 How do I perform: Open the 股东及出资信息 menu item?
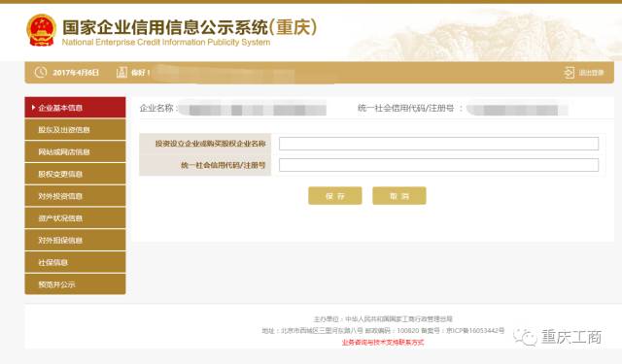pos(75,129)
